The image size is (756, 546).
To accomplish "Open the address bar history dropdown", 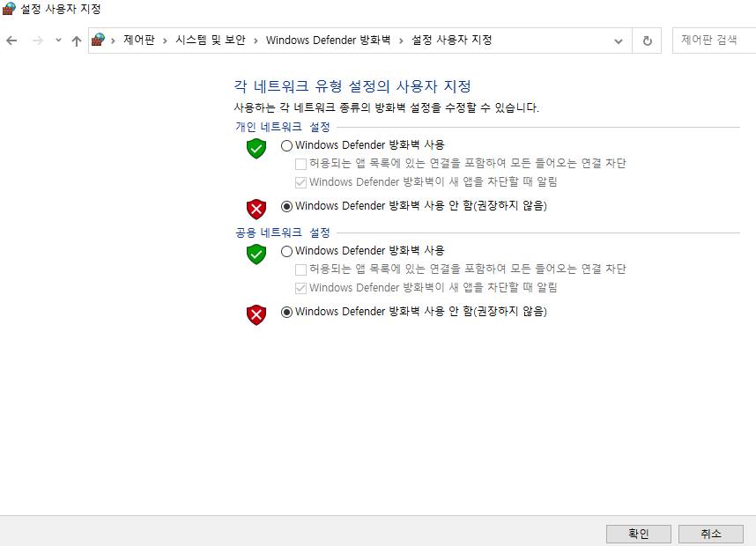I will 619,41.
